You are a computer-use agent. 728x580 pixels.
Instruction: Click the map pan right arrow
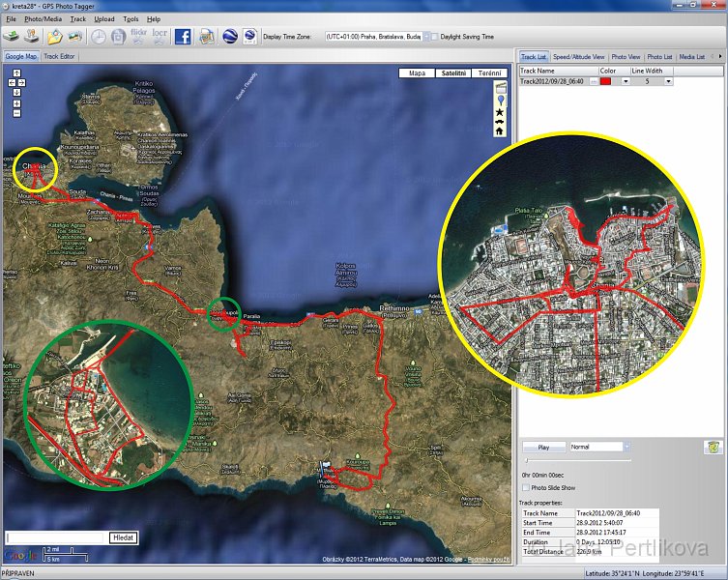[x=21, y=83]
